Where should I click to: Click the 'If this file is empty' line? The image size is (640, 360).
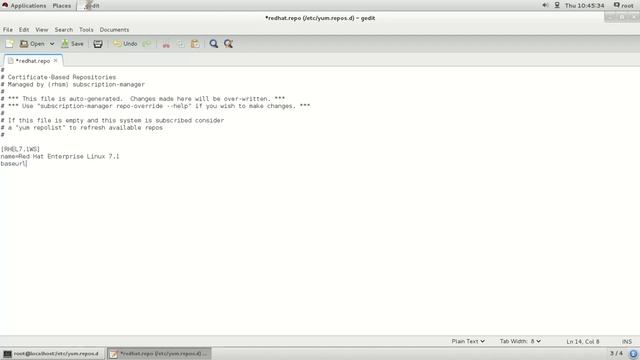pyautogui.click(x=112, y=120)
